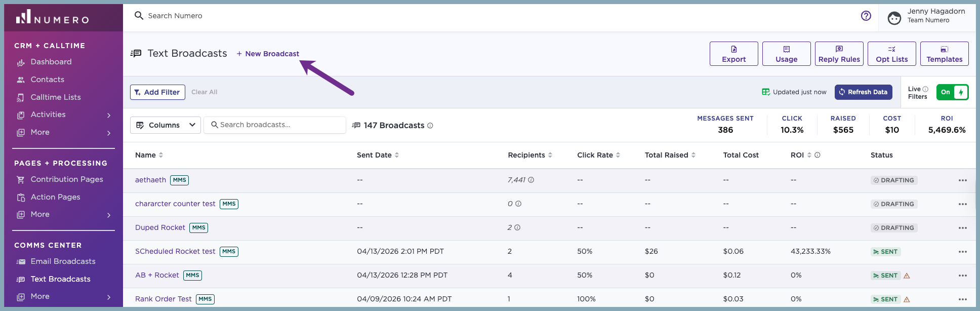
Task: Open the Usage report icon
Action: (787, 54)
